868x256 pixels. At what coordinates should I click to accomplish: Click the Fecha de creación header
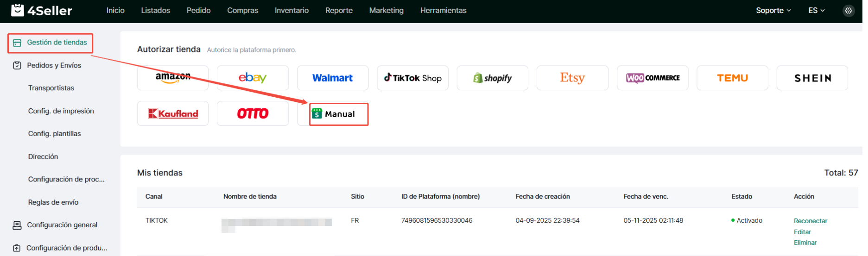[x=543, y=197]
